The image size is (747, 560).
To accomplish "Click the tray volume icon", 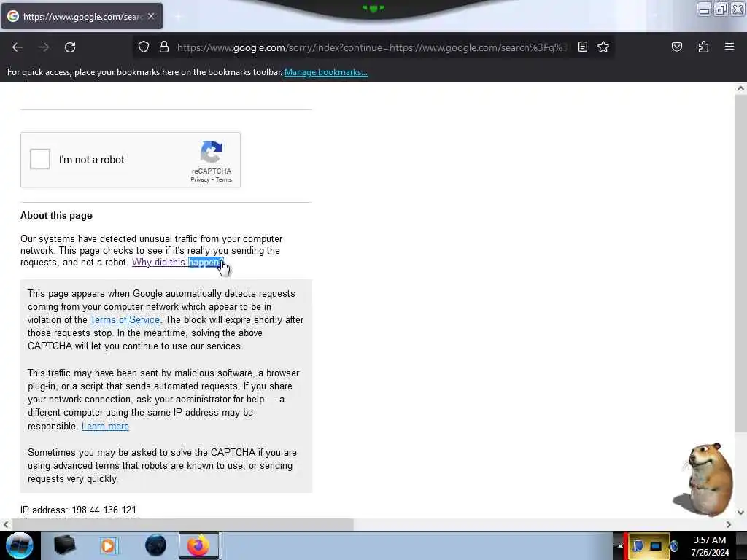I will click(673, 545).
